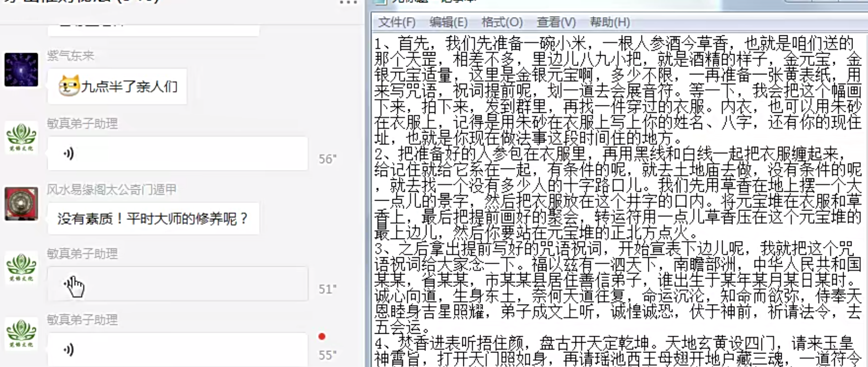Click the 紫气东来 starry avatar

point(21,70)
